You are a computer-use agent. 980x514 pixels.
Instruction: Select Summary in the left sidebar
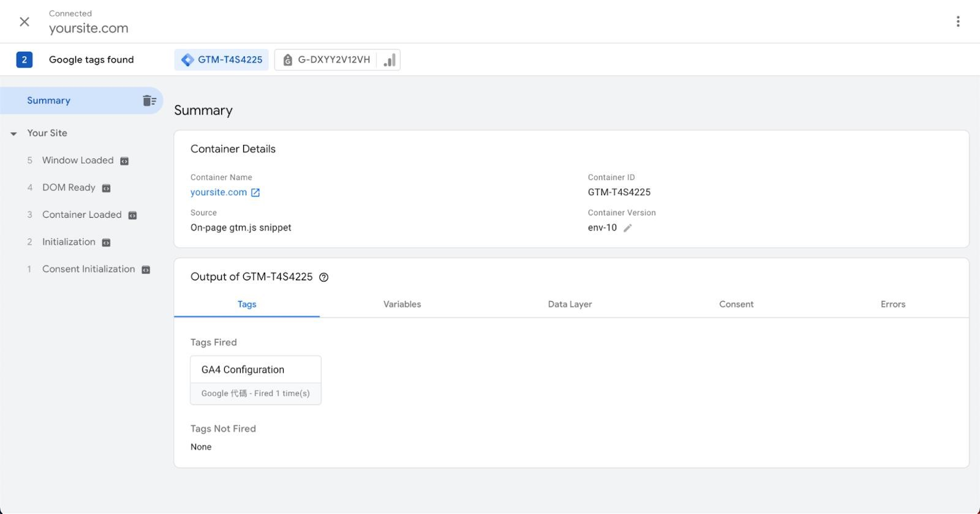[81, 100]
